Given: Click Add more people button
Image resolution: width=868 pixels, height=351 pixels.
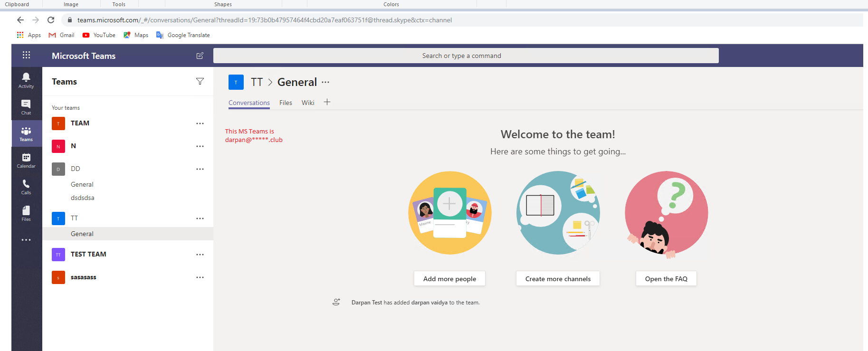Looking at the screenshot, I should coord(449,279).
